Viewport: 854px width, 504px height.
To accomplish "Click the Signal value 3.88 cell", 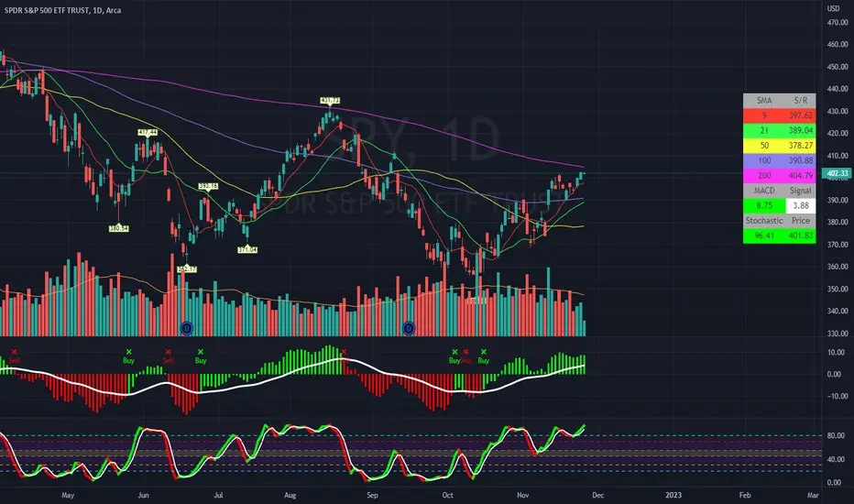I will pyautogui.click(x=801, y=205).
